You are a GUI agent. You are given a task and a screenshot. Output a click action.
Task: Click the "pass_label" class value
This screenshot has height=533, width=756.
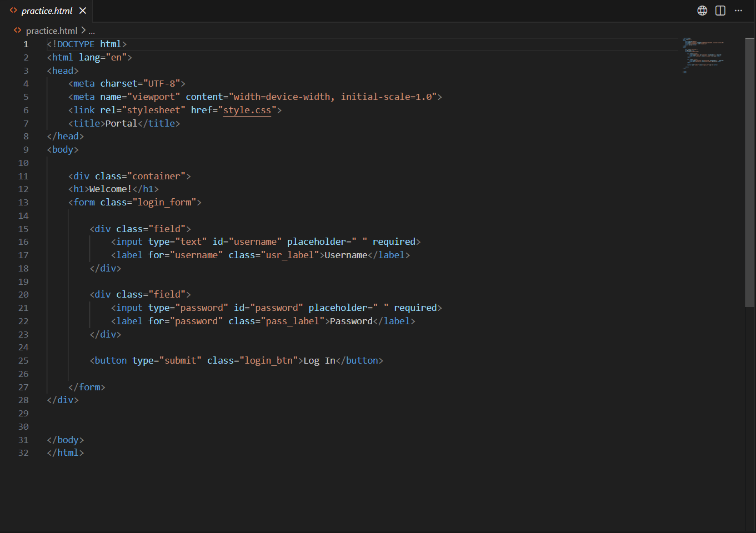click(x=293, y=321)
